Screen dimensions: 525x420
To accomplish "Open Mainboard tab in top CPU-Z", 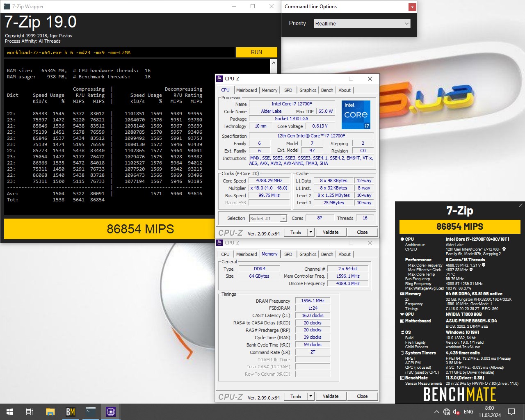I will (247, 90).
